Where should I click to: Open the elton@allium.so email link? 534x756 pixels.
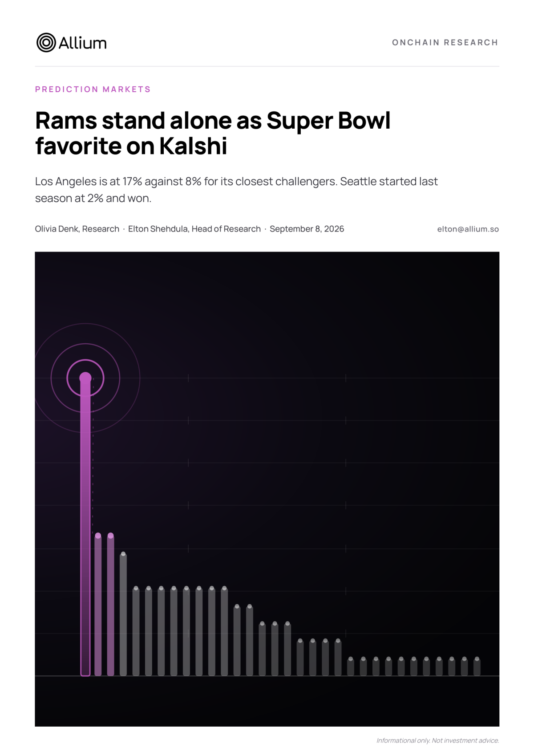468,229
